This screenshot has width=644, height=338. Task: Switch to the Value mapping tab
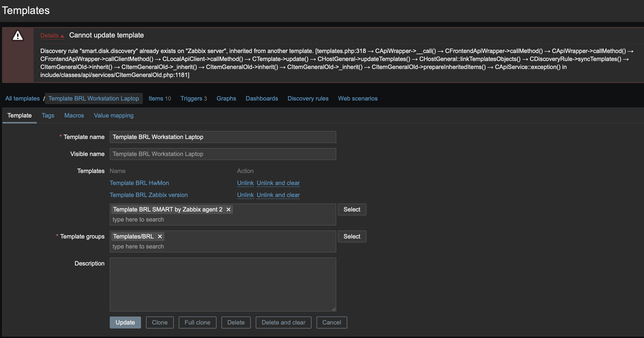pyautogui.click(x=114, y=115)
